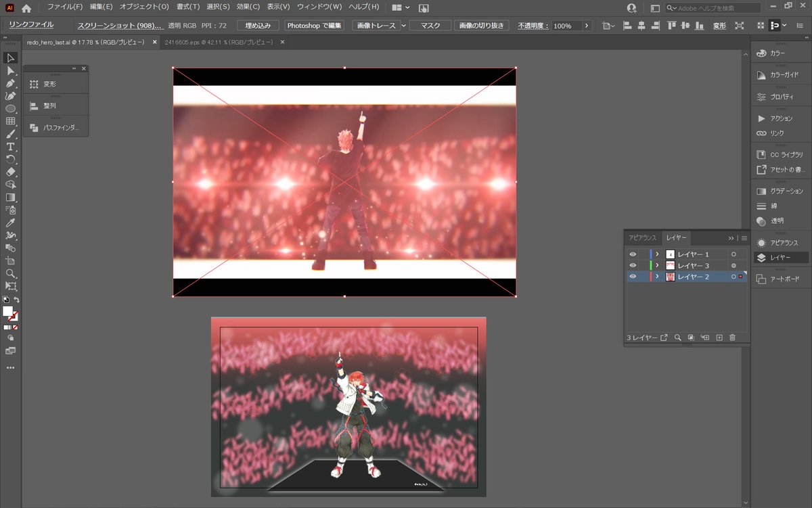Open opacity slider arrow next to 100%
The height and width of the screenshot is (508, 812).
pos(586,26)
